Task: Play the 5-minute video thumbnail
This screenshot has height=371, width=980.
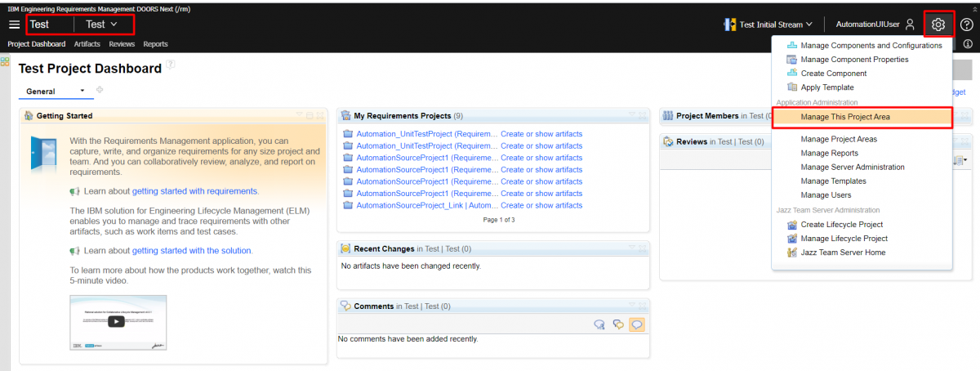Action: [118, 322]
